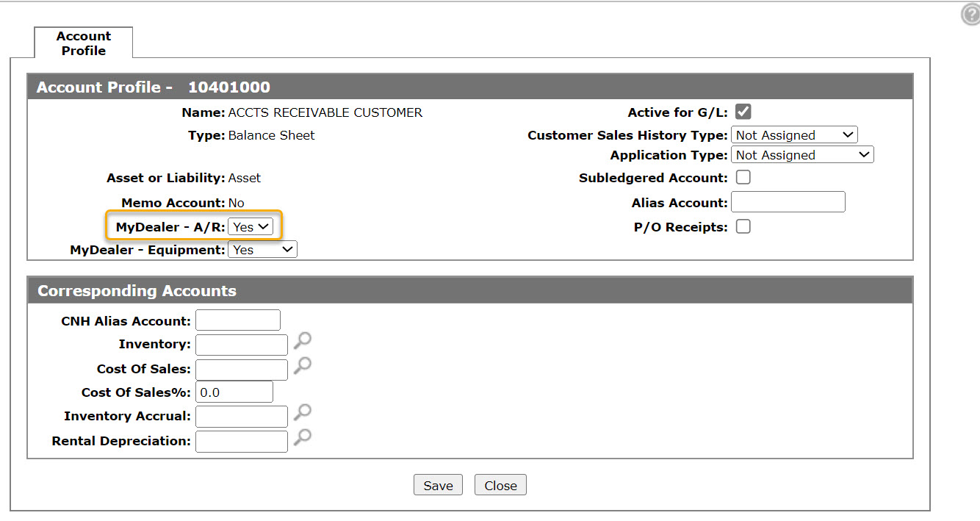980x521 pixels.
Task: Click the name ACCTS RECEIVABLE CUSTOMER
Action: [325, 112]
